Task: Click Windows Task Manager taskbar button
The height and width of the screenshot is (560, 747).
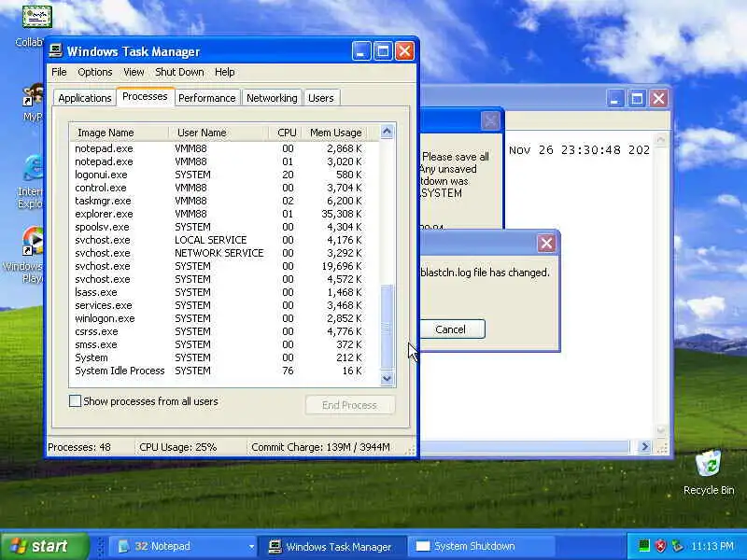Action: tap(332, 546)
